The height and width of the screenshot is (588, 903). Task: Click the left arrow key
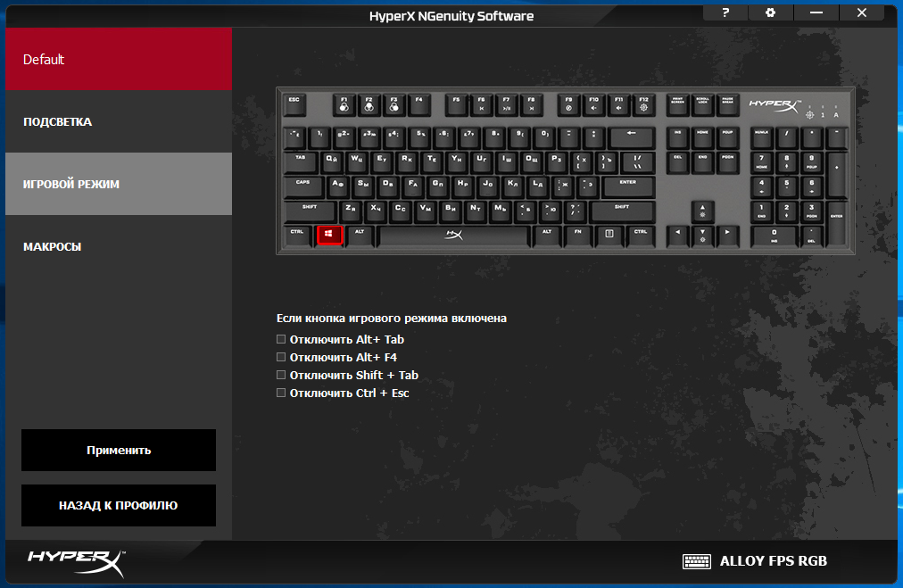(678, 236)
